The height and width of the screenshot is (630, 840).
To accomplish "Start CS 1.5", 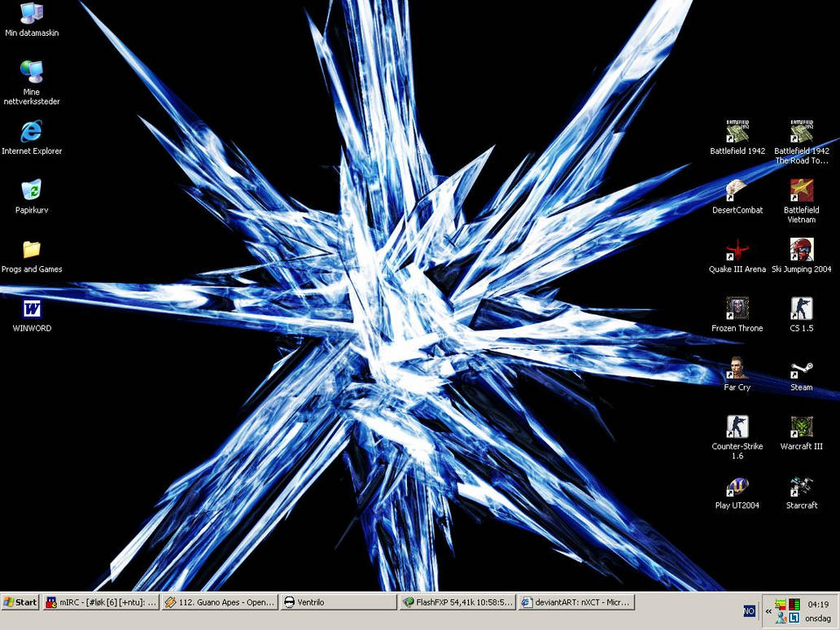I will point(801,308).
